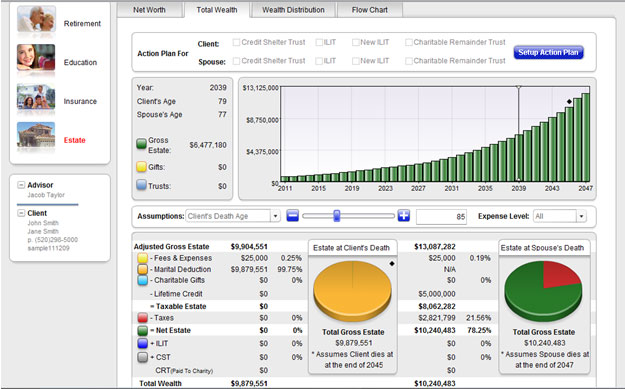Click the Taxable Estate value $8,062,282

click(x=437, y=306)
